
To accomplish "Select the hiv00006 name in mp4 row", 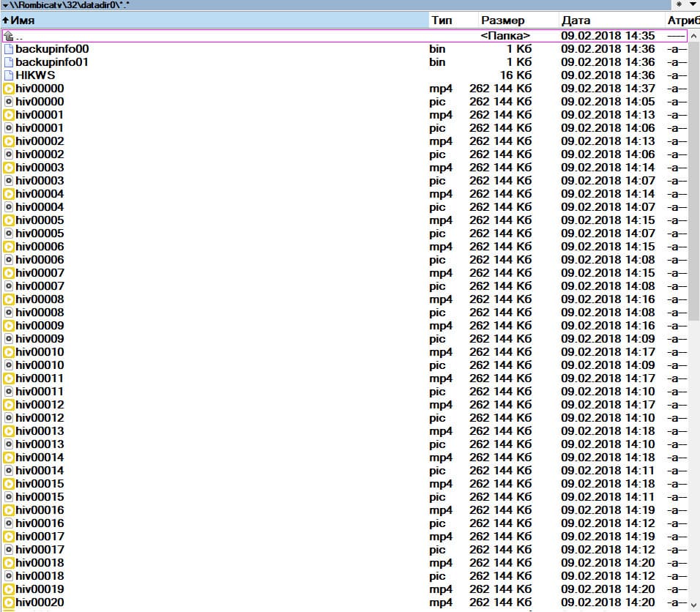I will (x=40, y=247).
